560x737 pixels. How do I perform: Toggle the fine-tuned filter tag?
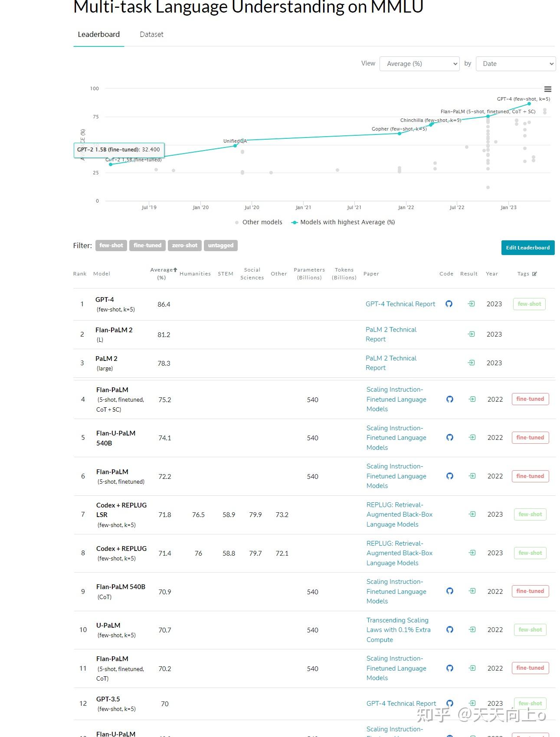(147, 246)
